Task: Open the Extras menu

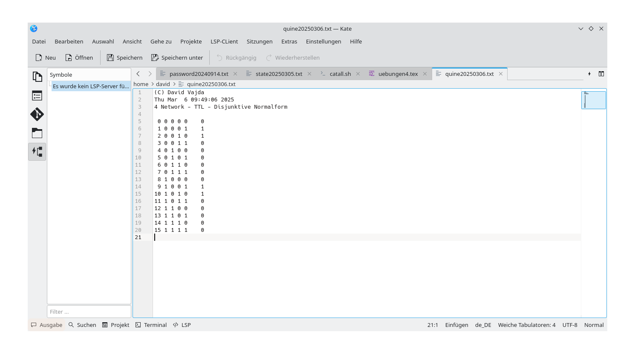Action: coord(289,41)
